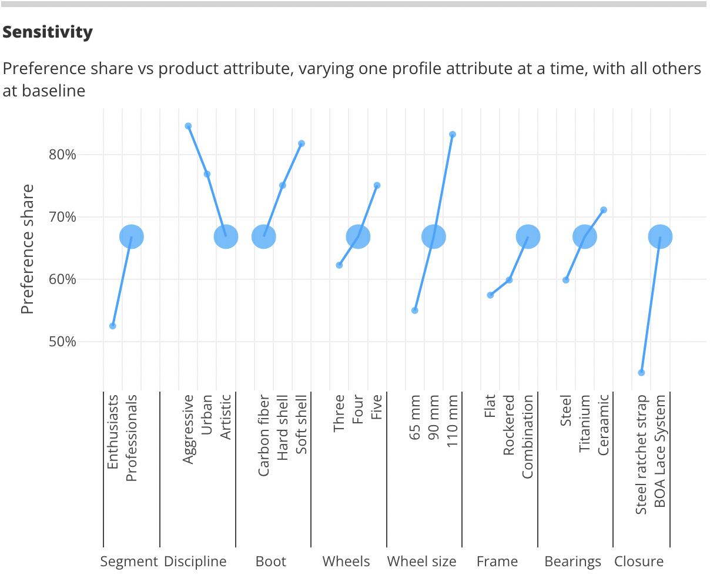Select the Urban discipline data point
This screenshot has width=710, height=588.
coord(207,174)
